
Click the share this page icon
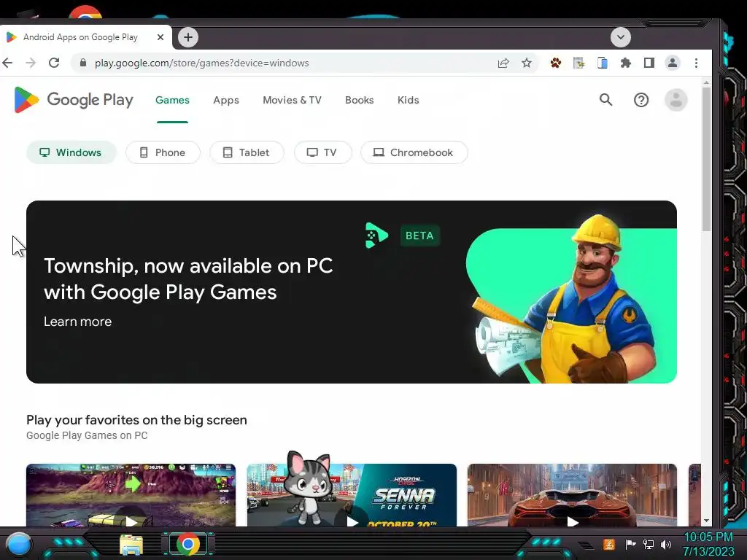pos(503,63)
